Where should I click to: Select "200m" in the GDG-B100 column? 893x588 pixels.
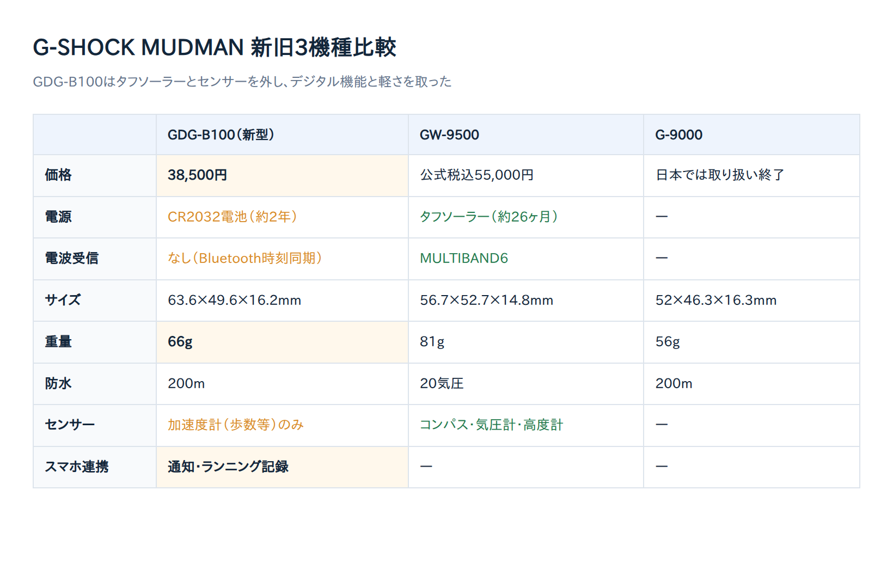coord(282,383)
